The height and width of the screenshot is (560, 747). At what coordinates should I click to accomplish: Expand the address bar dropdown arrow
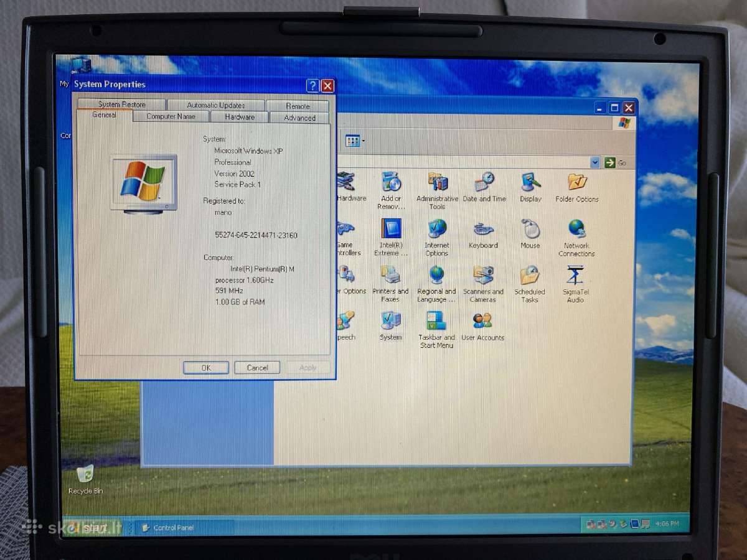595,162
